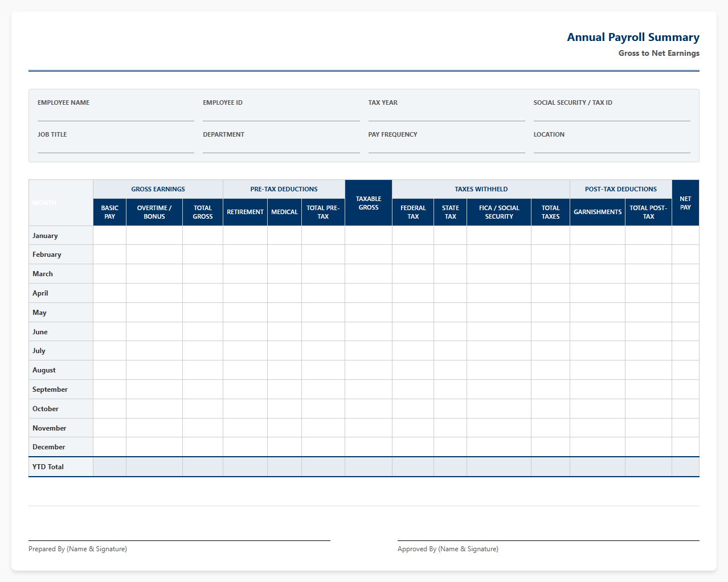The height and width of the screenshot is (582, 728).
Task: Click the 'RETIREMENT' column header
Action: (x=245, y=212)
